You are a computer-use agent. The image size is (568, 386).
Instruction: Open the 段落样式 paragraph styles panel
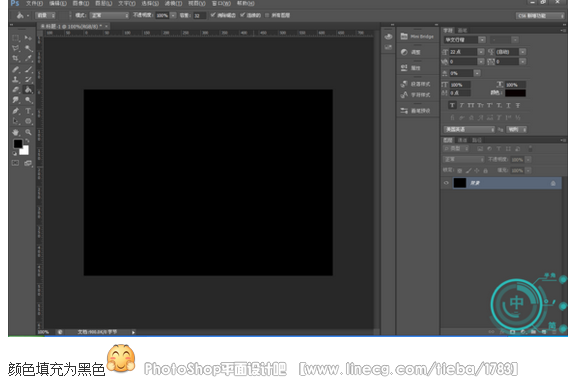coord(415,84)
